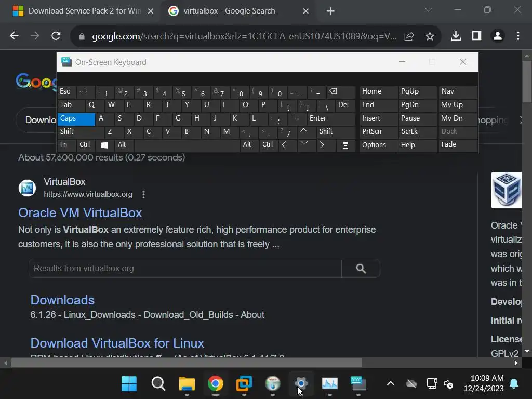Toggle Fn key on On-Screen Keyboard
The image size is (532, 399).
tap(66, 144)
